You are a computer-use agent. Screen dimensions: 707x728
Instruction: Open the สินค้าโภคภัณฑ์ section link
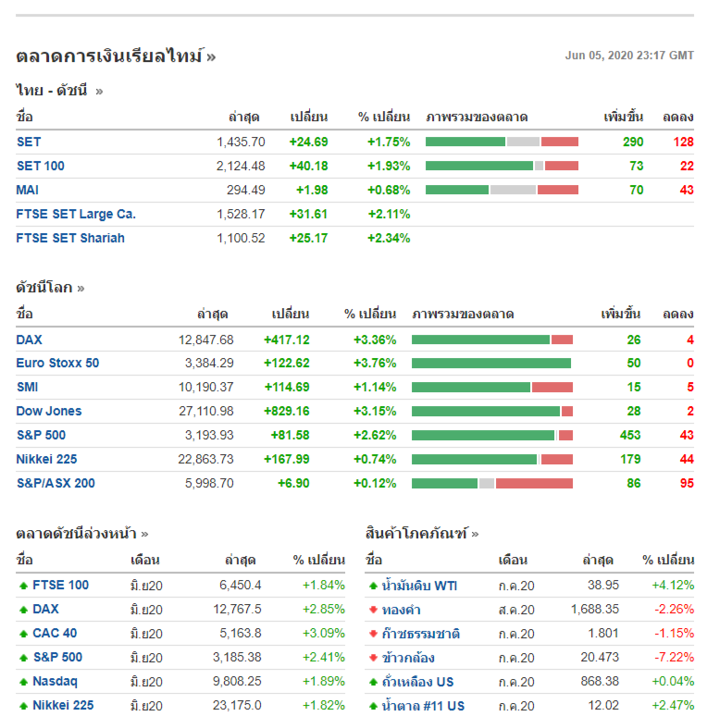(x=422, y=533)
